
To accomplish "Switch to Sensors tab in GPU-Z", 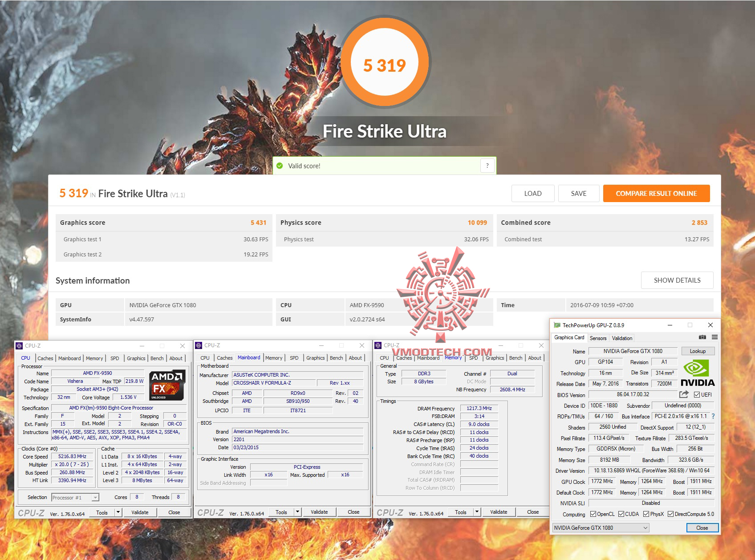I will point(598,338).
